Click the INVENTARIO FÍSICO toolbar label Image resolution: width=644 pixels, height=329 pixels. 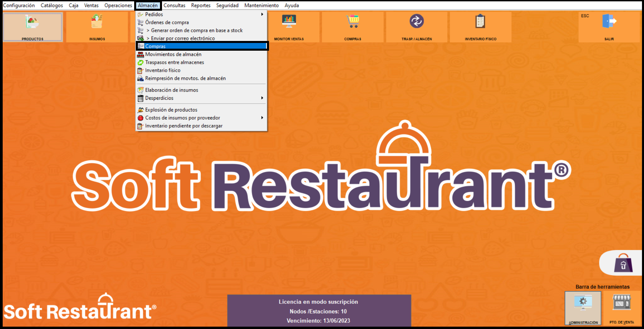pyautogui.click(x=481, y=39)
